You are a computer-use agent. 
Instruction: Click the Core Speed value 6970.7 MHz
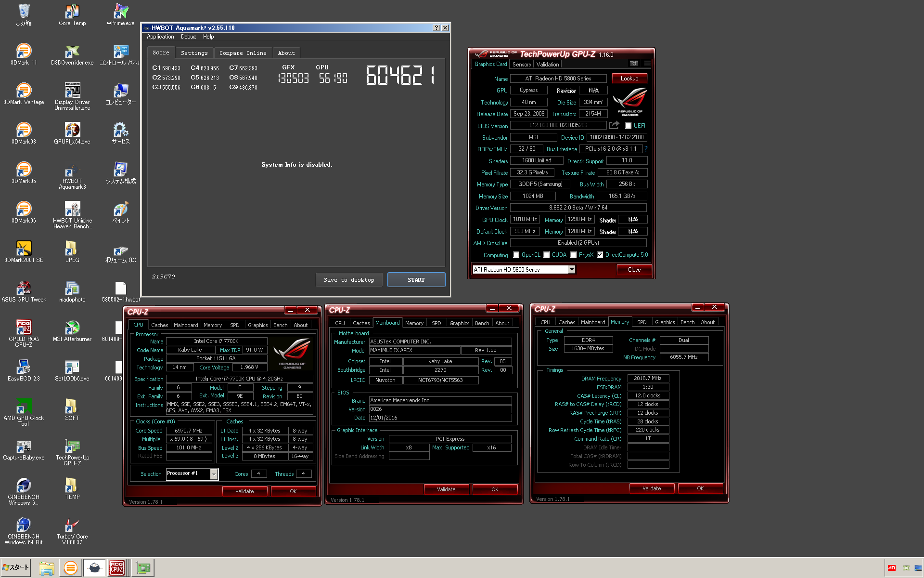pyautogui.click(x=189, y=431)
